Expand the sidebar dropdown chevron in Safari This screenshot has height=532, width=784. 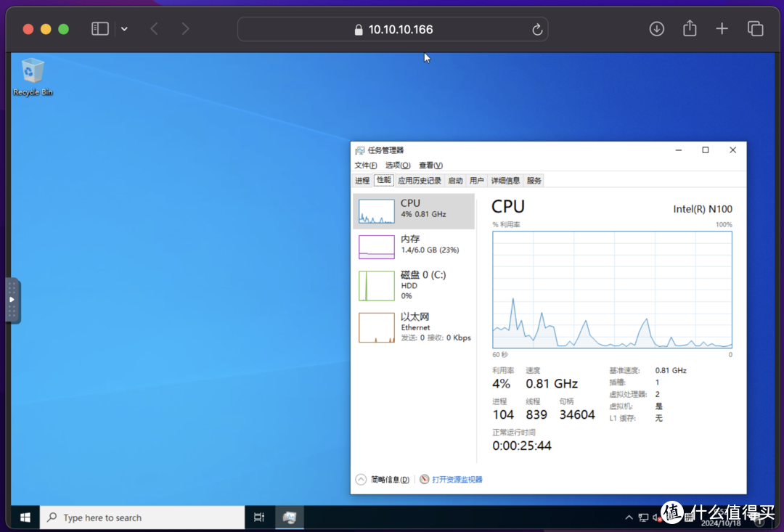[x=124, y=29]
